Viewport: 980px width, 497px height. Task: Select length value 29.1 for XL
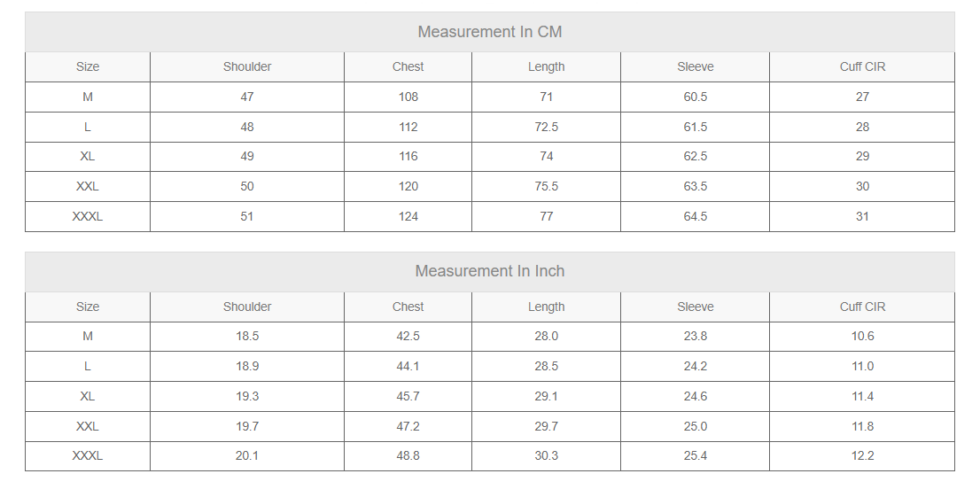point(546,396)
